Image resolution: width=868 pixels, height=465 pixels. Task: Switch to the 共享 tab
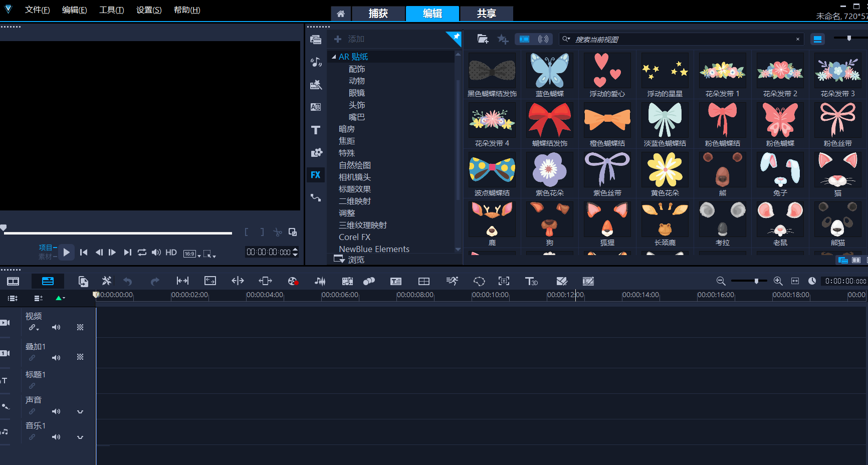(x=486, y=14)
